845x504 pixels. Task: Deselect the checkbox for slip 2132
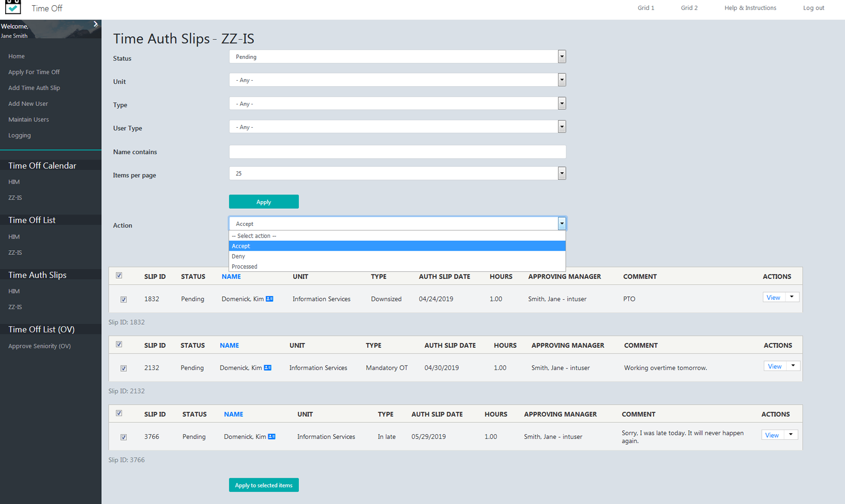click(124, 368)
